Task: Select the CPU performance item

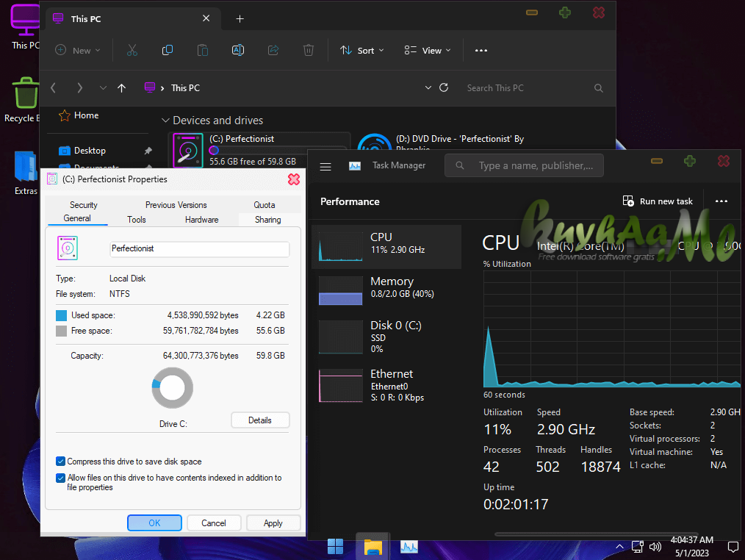Action: tap(386, 247)
